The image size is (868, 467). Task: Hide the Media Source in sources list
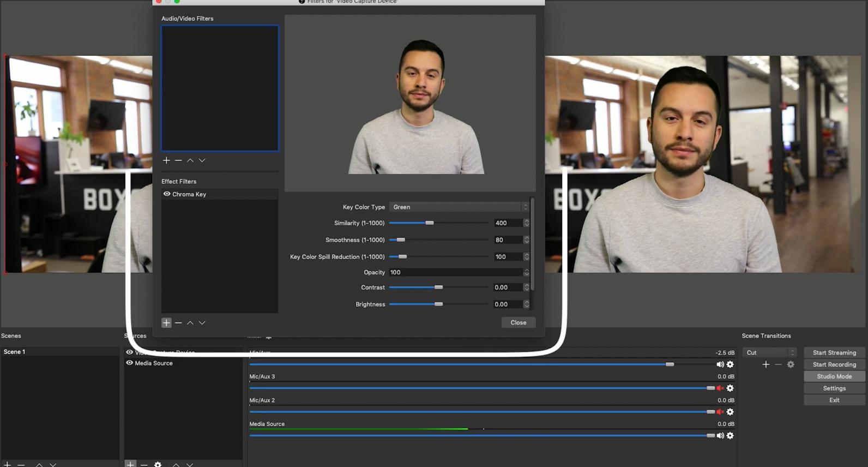(x=130, y=363)
